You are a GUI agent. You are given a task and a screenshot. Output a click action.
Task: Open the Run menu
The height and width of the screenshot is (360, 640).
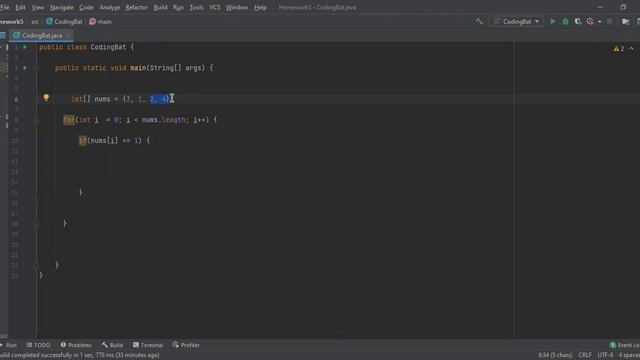click(x=178, y=7)
